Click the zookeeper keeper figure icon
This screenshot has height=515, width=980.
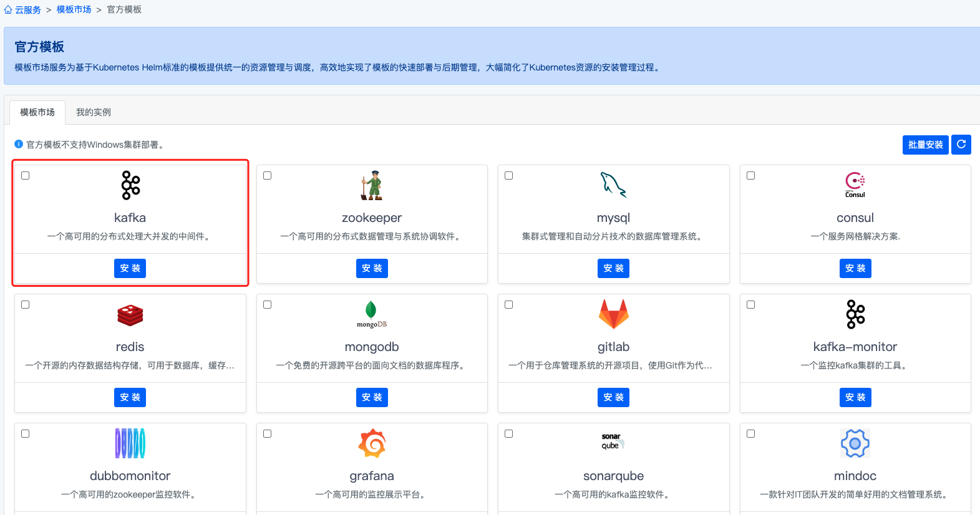pyautogui.click(x=372, y=185)
